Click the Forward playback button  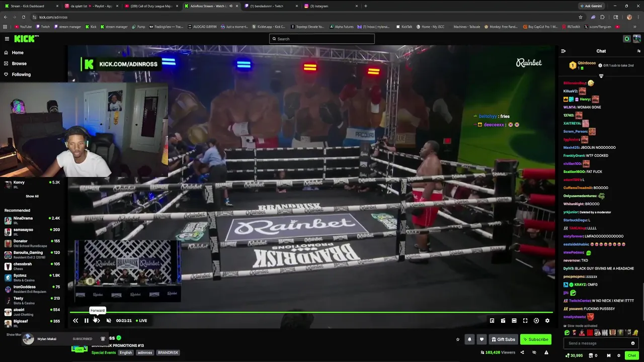[x=97, y=321]
